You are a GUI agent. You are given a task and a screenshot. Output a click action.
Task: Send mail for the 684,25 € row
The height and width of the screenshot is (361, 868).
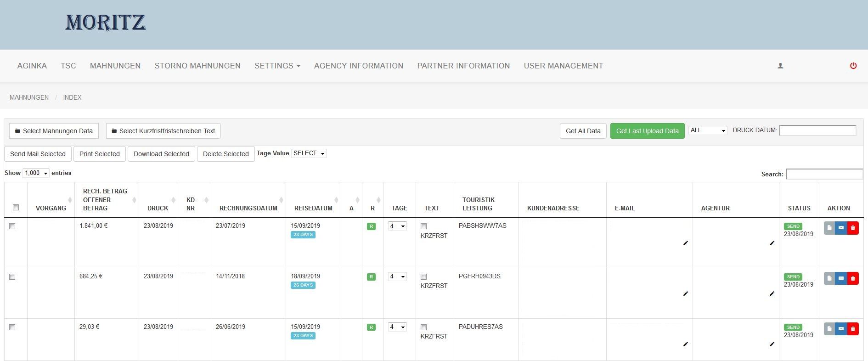tap(841, 278)
